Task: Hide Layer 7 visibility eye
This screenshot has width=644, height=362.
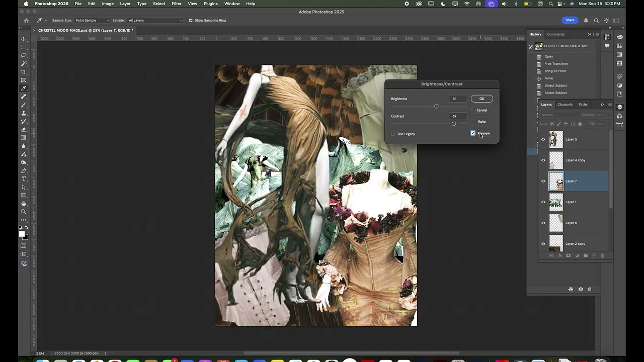Action: coord(543,181)
